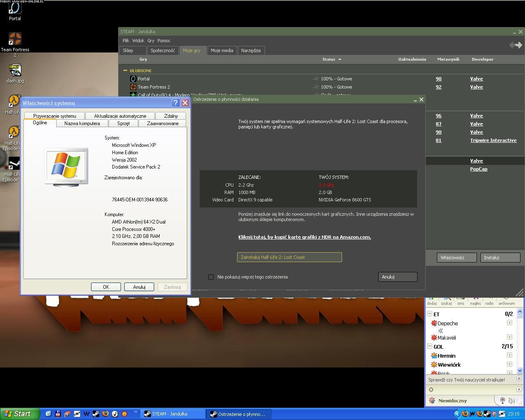Click the Steam back/forward navigation arrows
This screenshot has height=420, width=525.
coord(516,45)
